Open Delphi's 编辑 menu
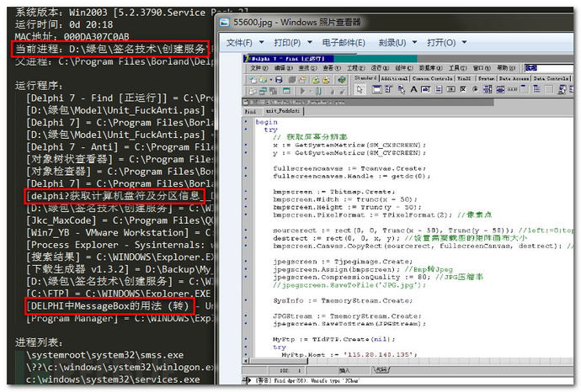Image resolution: width=581 pixels, height=392 pixels. click(x=284, y=68)
